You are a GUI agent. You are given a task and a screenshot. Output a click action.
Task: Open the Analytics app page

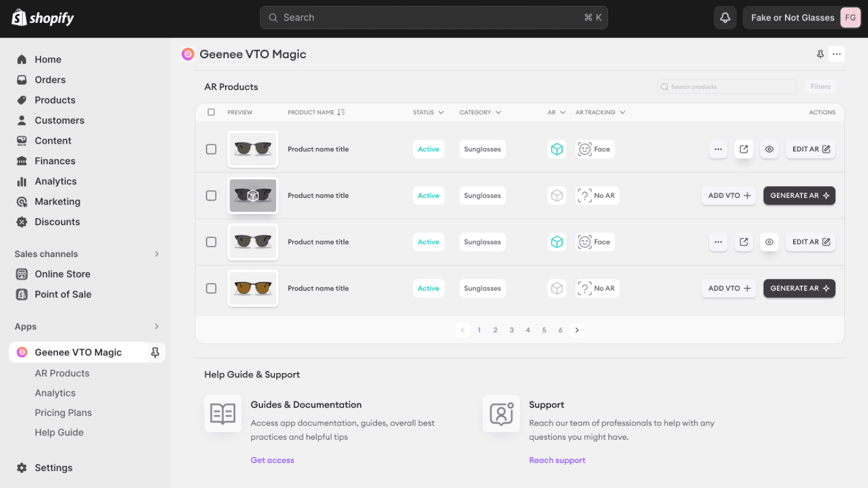(x=55, y=393)
